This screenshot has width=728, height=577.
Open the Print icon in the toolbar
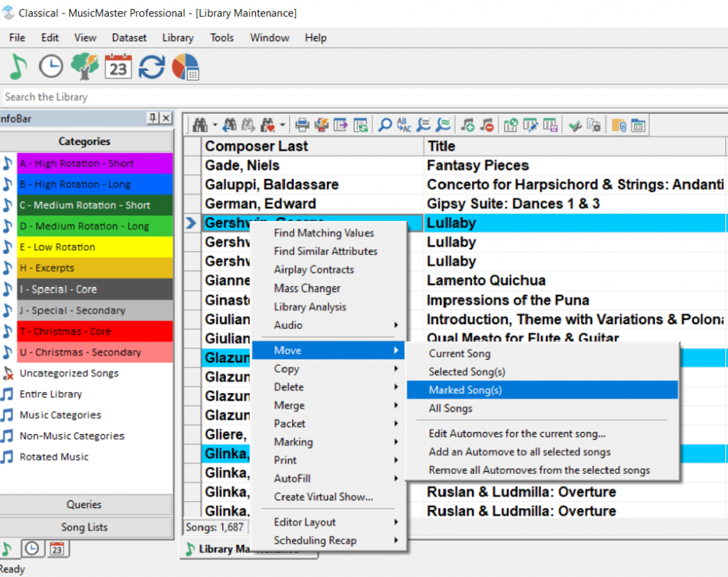point(301,124)
